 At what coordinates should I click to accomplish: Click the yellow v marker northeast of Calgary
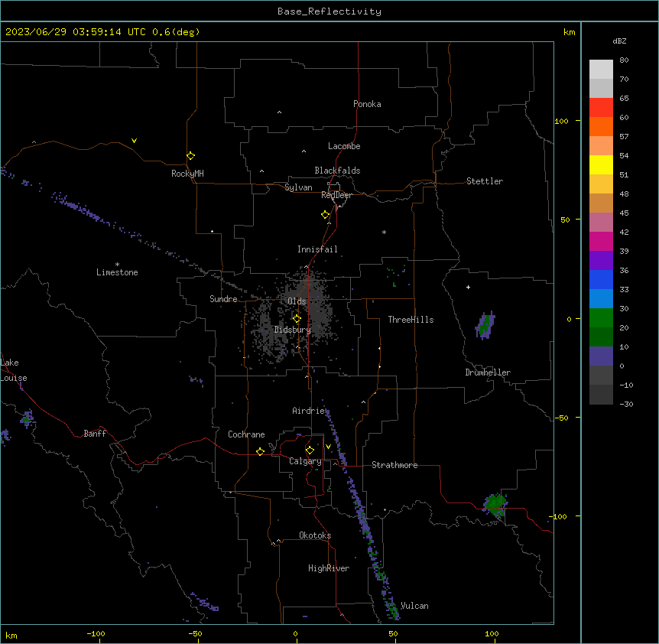(328, 447)
